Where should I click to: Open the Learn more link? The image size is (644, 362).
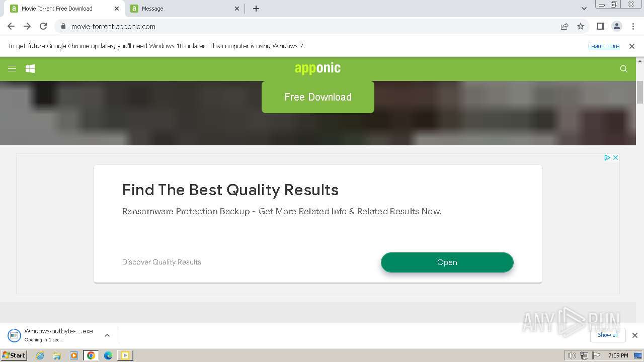tap(604, 46)
